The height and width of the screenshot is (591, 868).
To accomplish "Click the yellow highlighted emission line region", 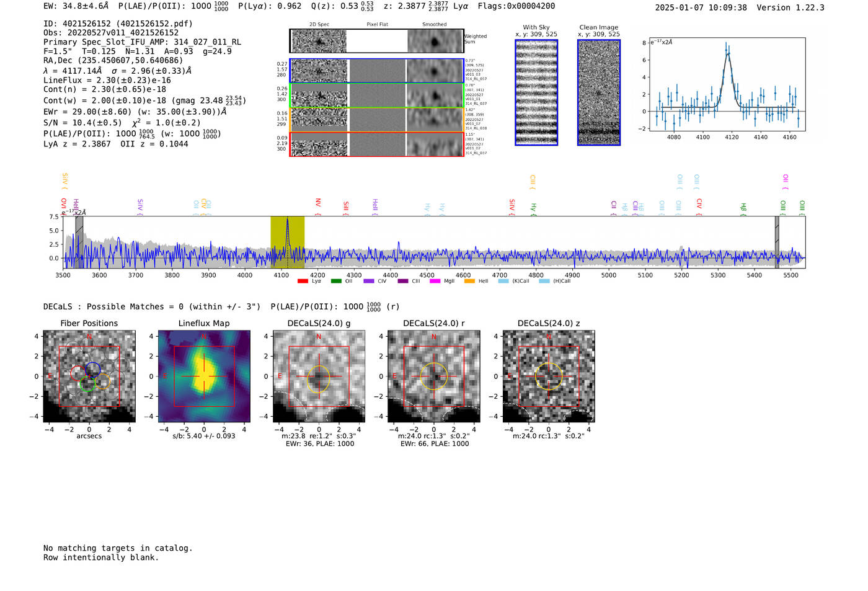I will click(287, 242).
